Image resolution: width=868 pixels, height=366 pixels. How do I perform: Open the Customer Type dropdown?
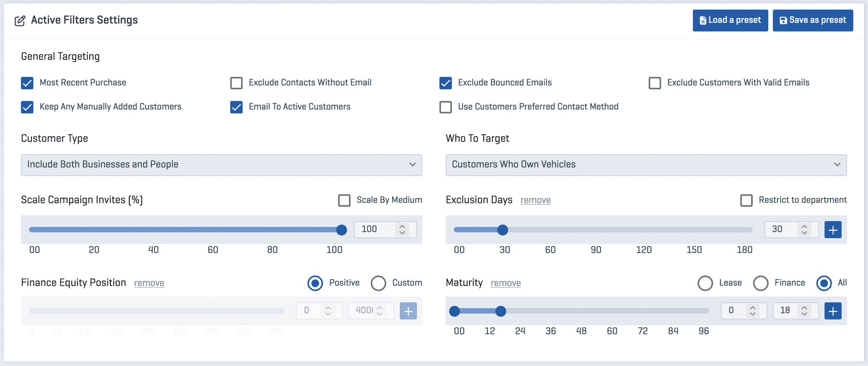pos(222,165)
